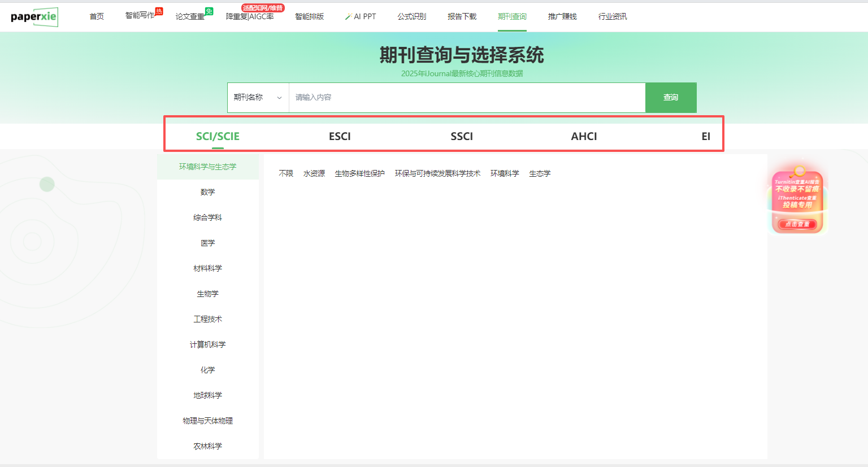The image size is (868, 467).
Task: Choose 计算机科学 category in sidebar
Action: pos(207,344)
